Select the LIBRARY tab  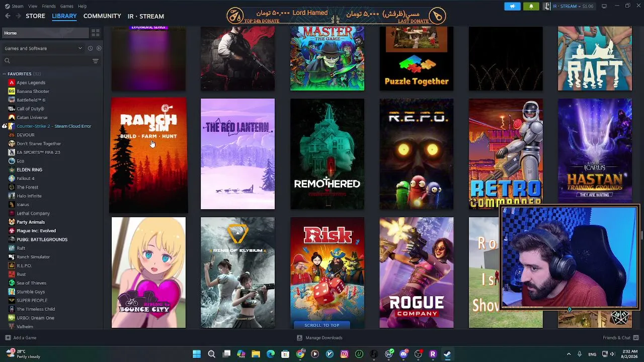tap(64, 16)
